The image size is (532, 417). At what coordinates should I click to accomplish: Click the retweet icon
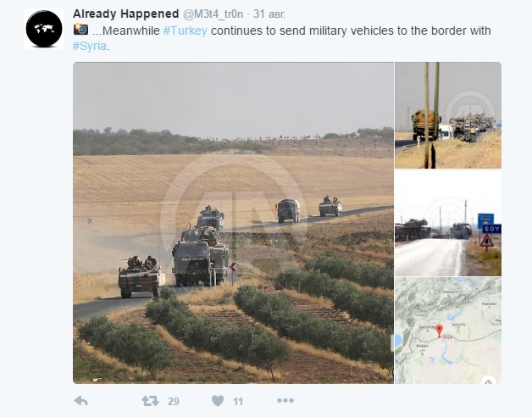tap(150, 401)
